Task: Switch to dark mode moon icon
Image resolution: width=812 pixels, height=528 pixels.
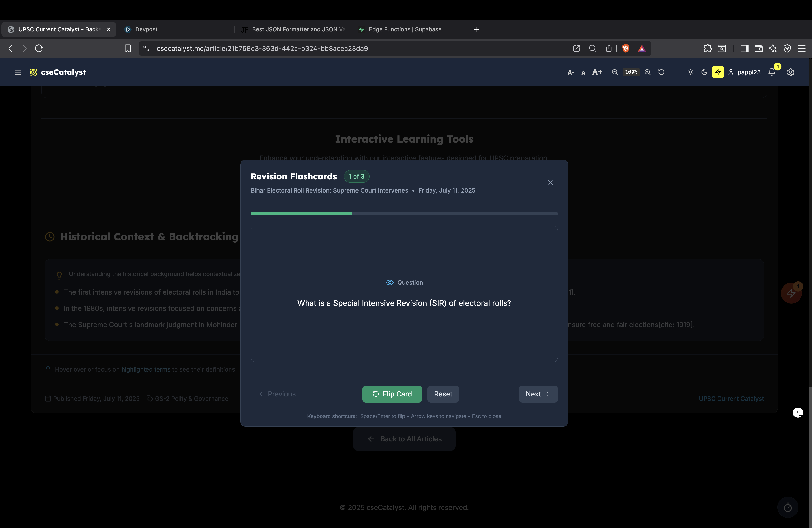Action: click(x=704, y=72)
